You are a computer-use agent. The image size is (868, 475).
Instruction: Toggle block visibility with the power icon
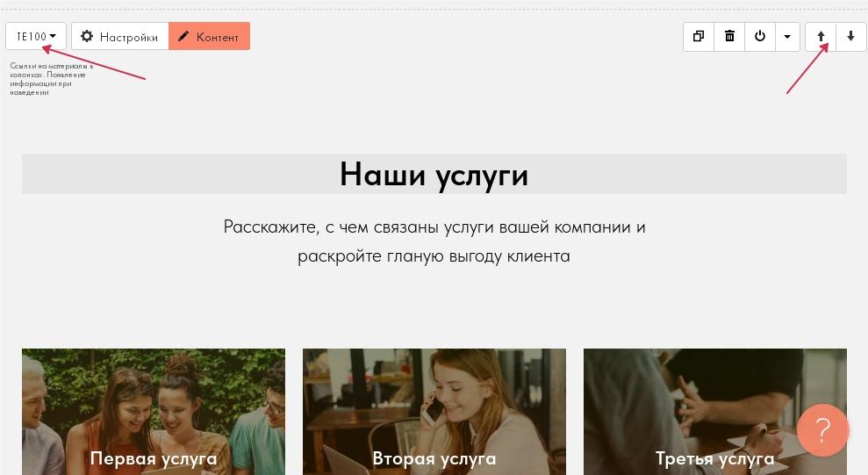coord(760,37)
